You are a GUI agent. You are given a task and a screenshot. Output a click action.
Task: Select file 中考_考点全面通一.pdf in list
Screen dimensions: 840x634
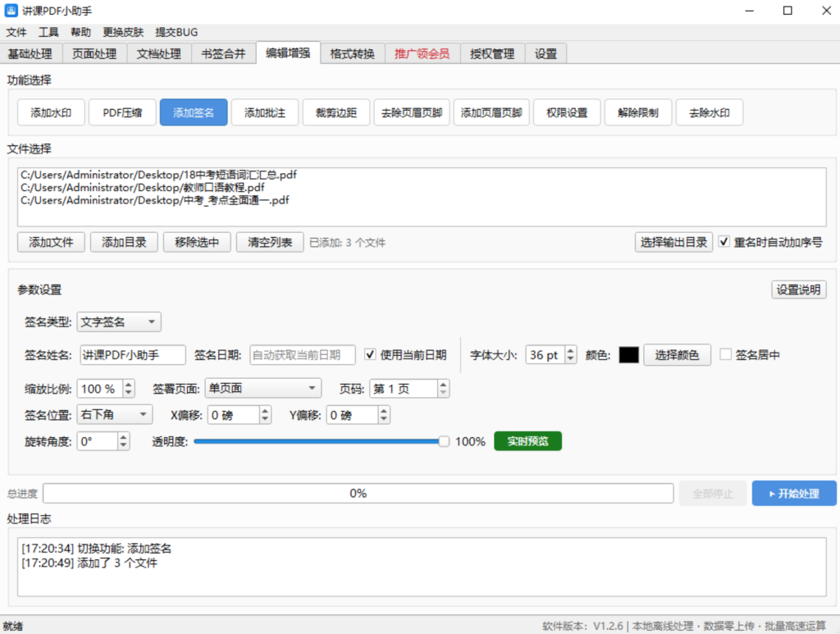pyautogui.click(x=155, y=200)
